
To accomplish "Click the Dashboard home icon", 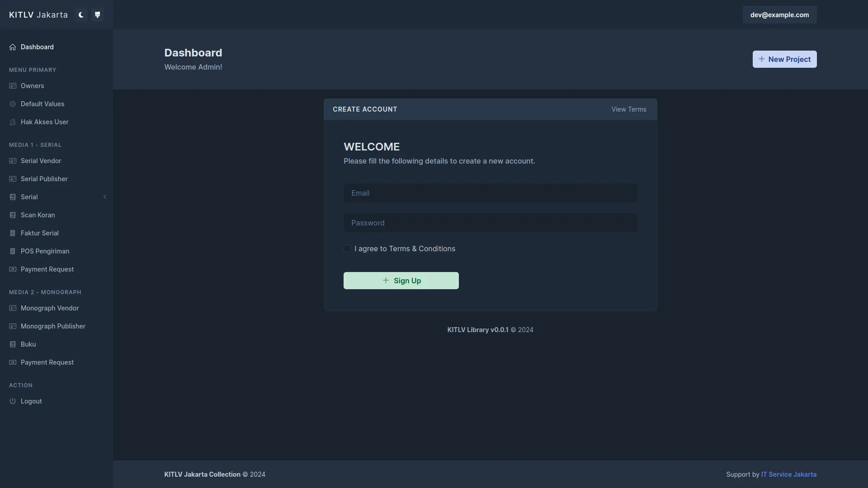I will click(13, 47).
